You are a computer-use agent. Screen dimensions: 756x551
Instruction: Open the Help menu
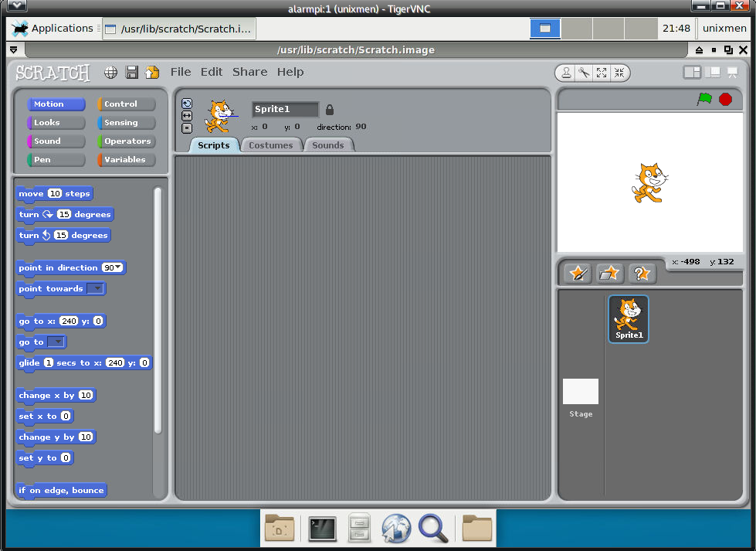tap(290, 72)
